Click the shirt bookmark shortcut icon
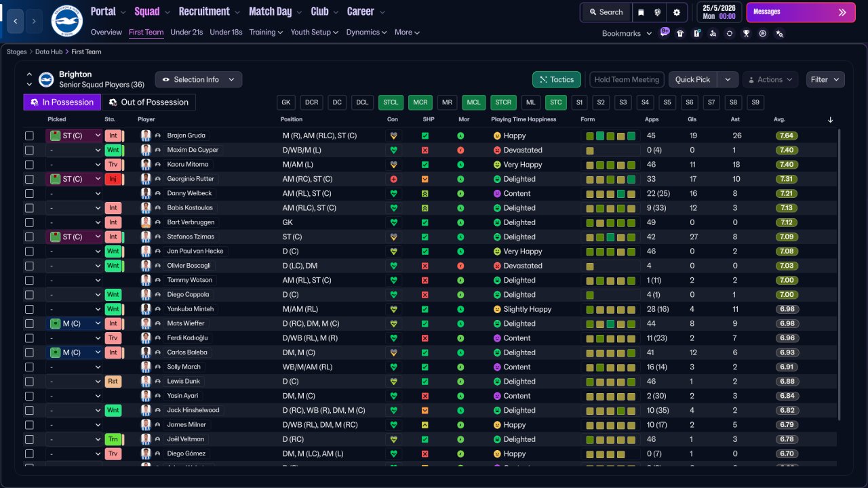 pos(680,33)
